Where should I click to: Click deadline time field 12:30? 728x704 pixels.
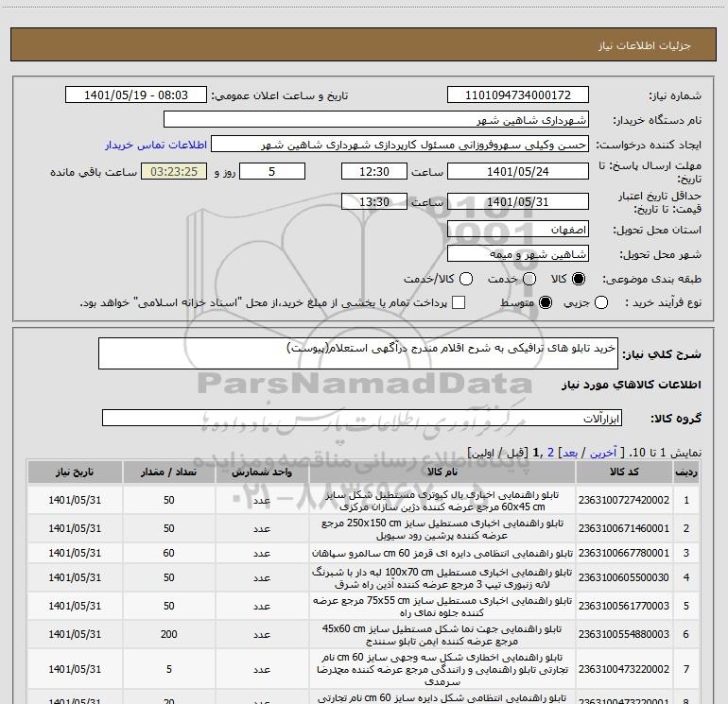374,171
